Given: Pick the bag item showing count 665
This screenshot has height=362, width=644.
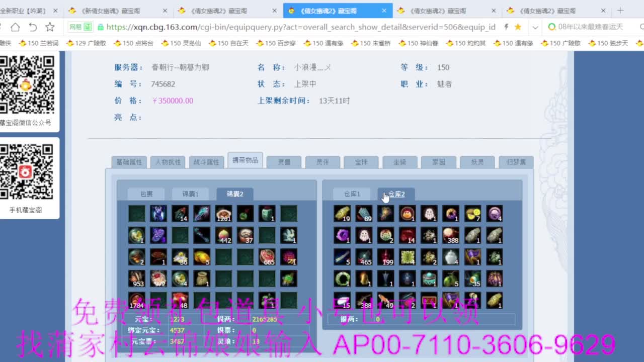Looking at the screenshot, I should (267, 257).
